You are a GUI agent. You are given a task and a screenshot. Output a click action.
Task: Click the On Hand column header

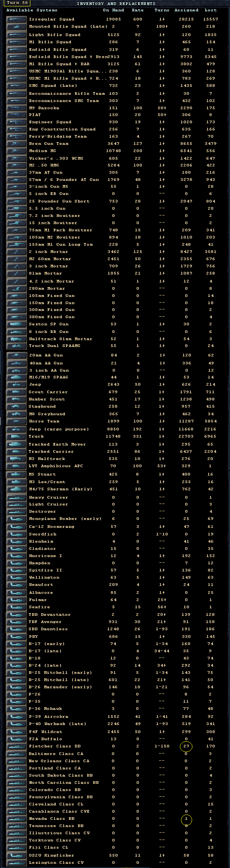(113, 10)
